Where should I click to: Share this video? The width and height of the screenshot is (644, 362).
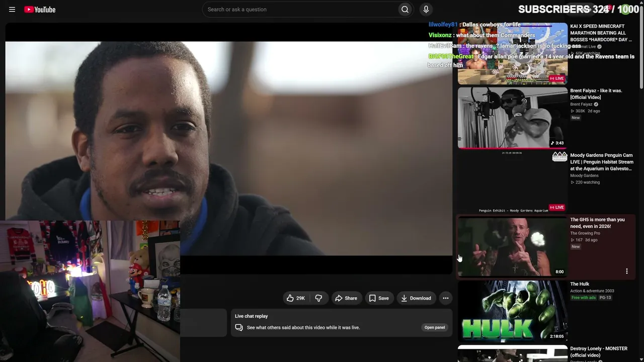coord(346,298)
